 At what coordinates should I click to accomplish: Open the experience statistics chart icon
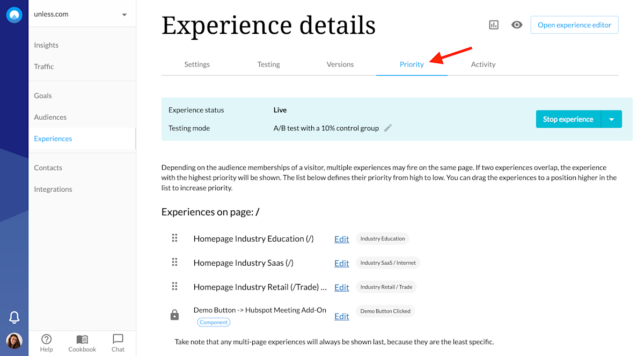pos(494,25)
